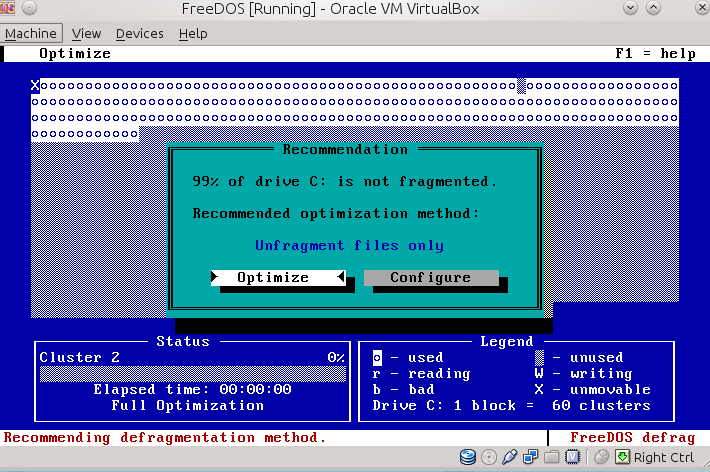Click the Right Ctrl host key label

pyautogui.click(x=664, y=458)
